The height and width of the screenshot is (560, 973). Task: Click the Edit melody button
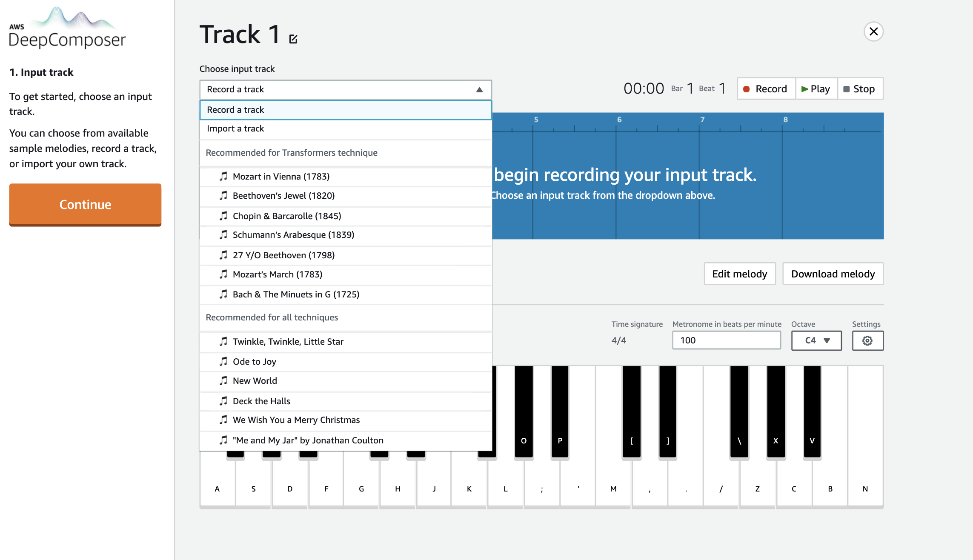click(x=739, y=274)
